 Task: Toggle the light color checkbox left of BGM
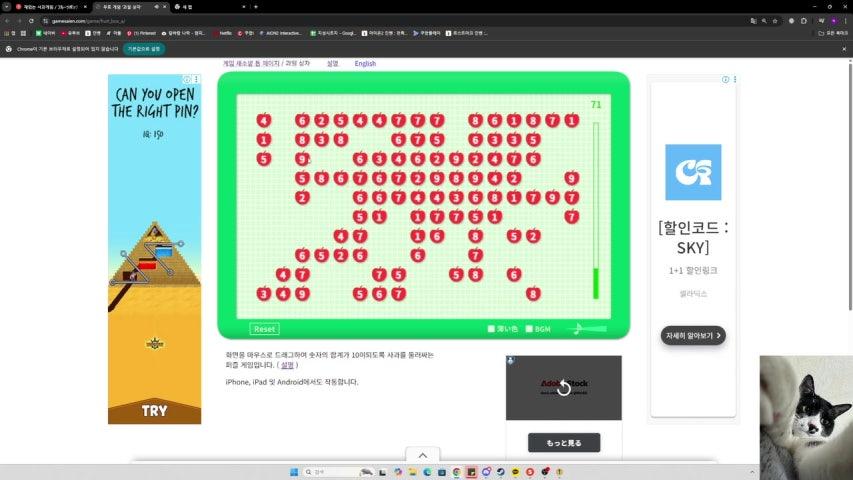pos(491,329)
